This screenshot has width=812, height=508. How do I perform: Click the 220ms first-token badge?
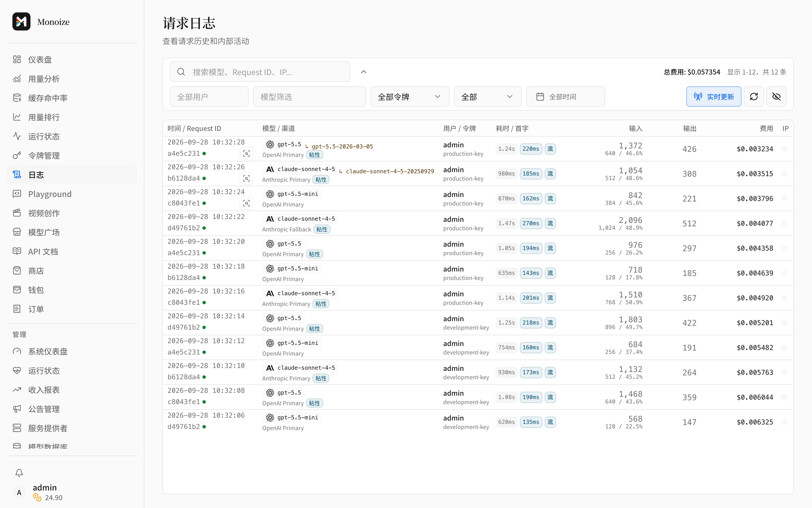click(x=531, y=149)
